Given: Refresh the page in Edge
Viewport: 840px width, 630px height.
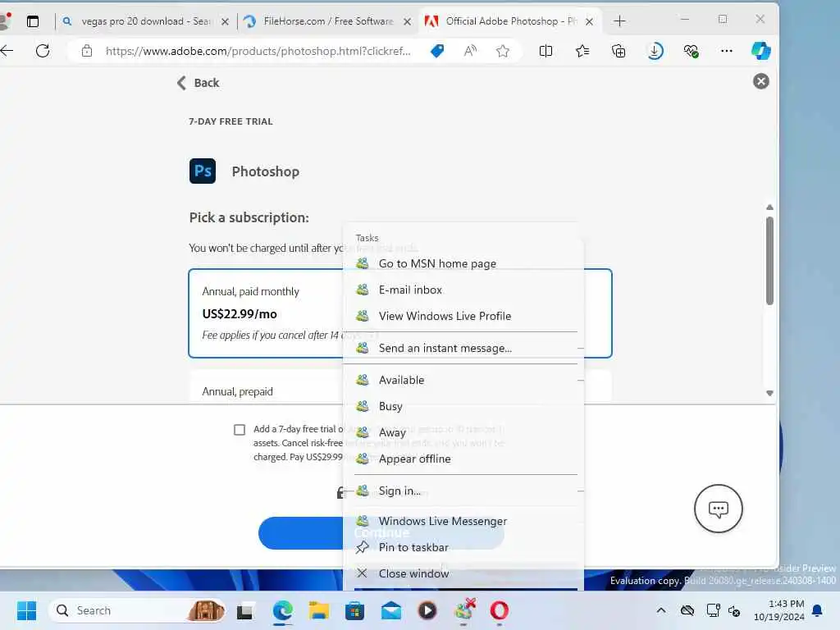Looking at the screenshot, I should (43, 51).
